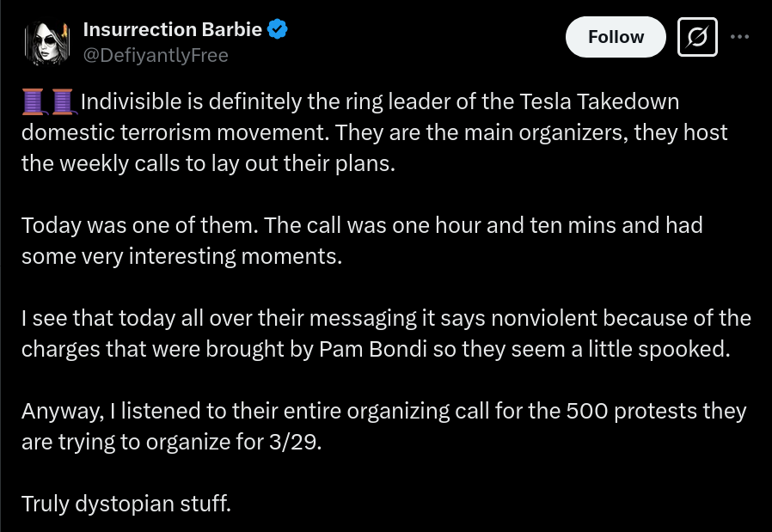Click the blue verified checkmark badge

(277, 29)
